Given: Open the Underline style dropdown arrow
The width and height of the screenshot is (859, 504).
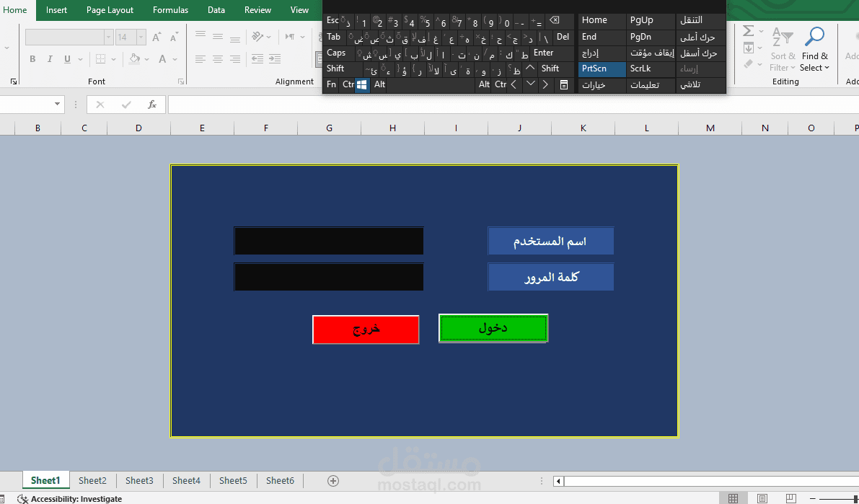Looking at the screenshot, I should coord(80,59).
